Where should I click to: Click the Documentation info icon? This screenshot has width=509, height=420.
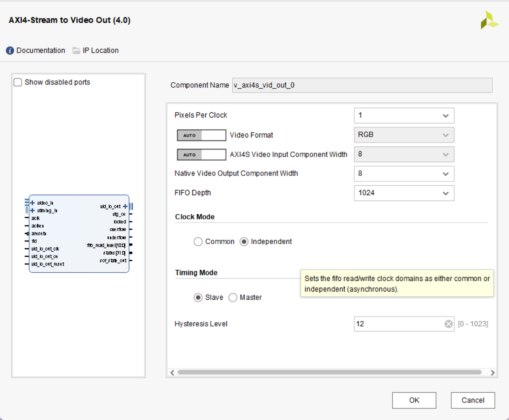pos(10,51)
